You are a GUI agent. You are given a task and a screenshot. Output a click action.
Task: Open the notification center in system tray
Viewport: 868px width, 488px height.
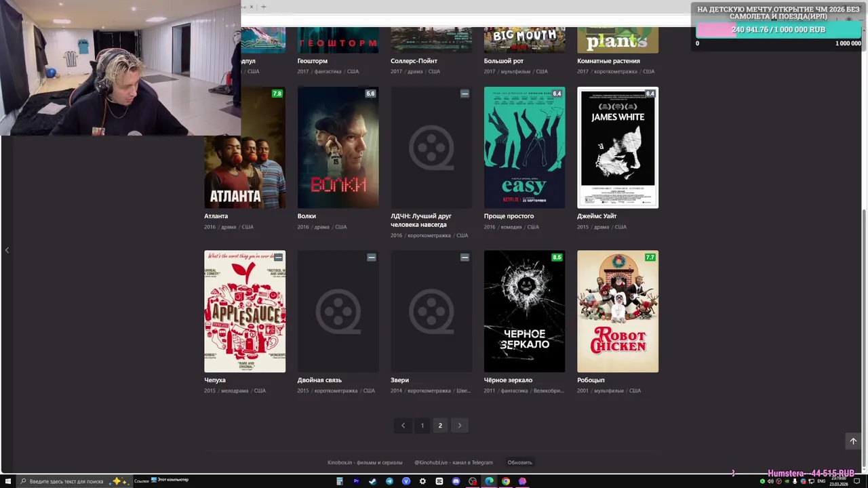pyautogui.click(x=856, y=481)
